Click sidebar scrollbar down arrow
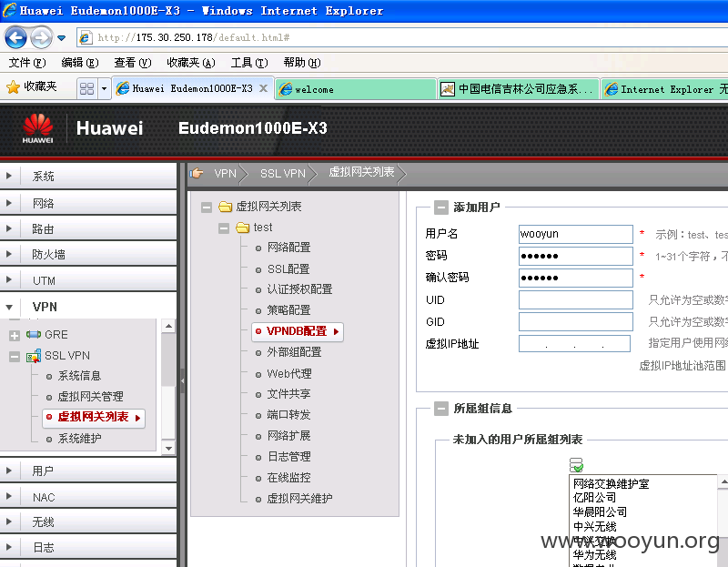This screenshot has height=567, width=728. pos(168,448)
